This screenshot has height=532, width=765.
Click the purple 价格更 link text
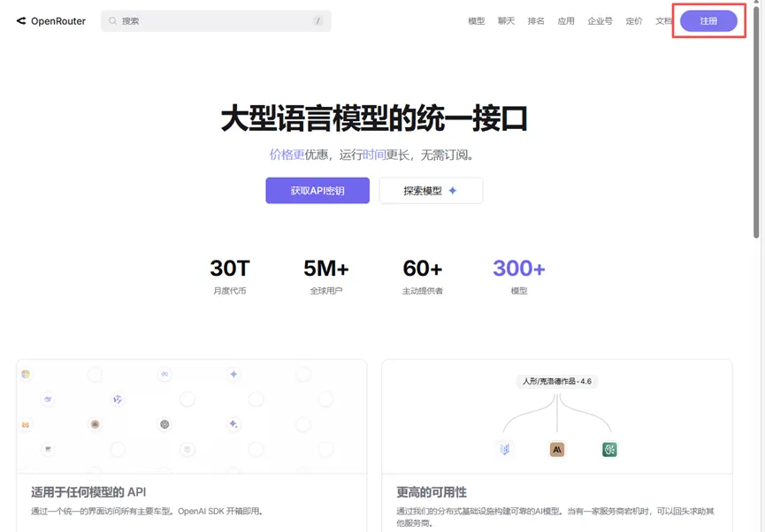point(287,155)
